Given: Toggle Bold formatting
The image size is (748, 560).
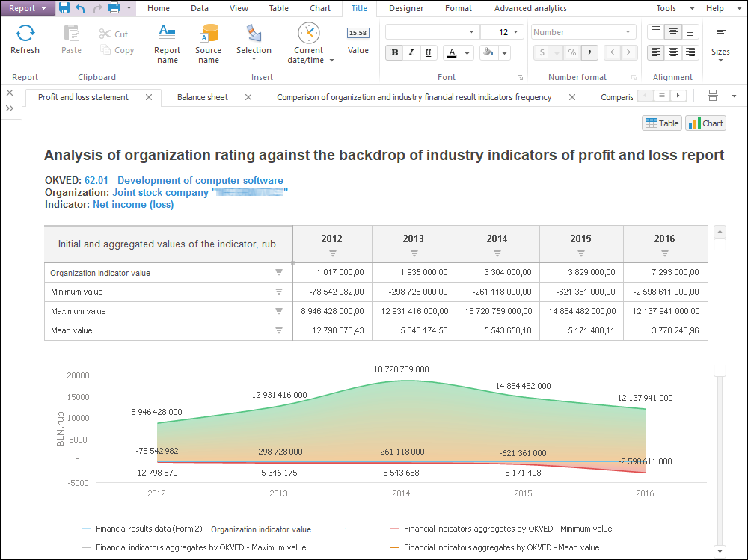Looking at the screenshot, I should click(394, 53).
